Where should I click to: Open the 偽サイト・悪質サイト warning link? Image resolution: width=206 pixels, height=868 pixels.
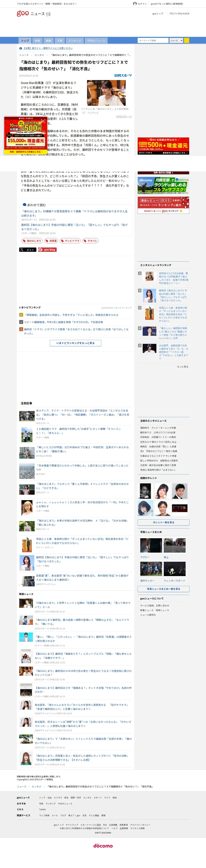(48, 49)
